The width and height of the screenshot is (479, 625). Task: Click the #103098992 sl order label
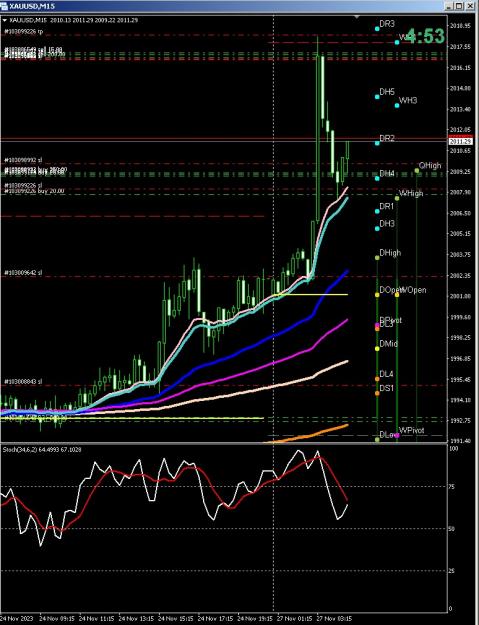(23, 160)
